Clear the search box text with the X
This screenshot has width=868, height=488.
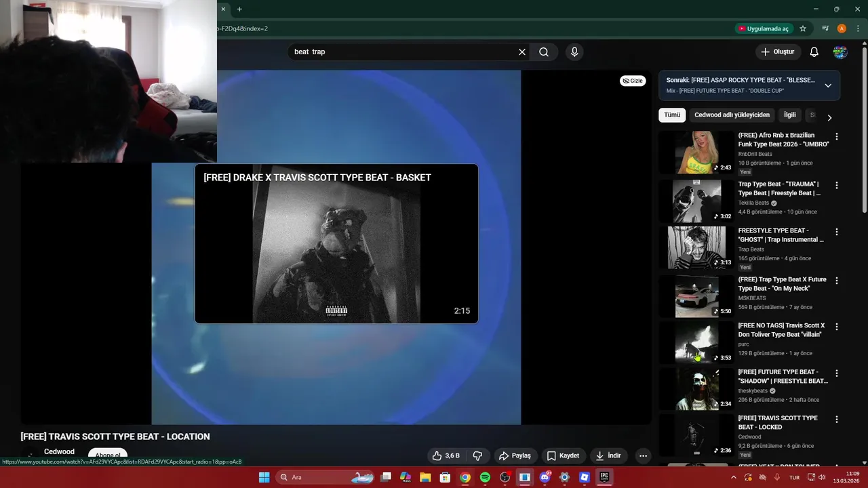[522, 52]
